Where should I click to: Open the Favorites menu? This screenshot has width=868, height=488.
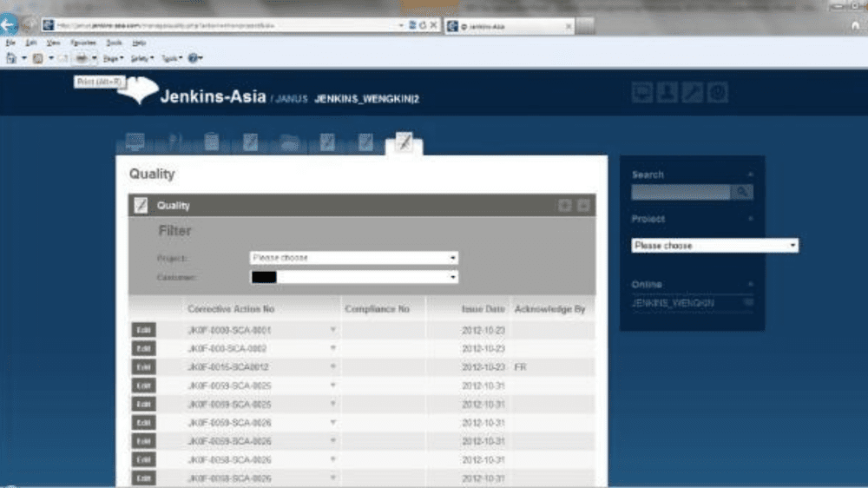click(x=83, y=43)
